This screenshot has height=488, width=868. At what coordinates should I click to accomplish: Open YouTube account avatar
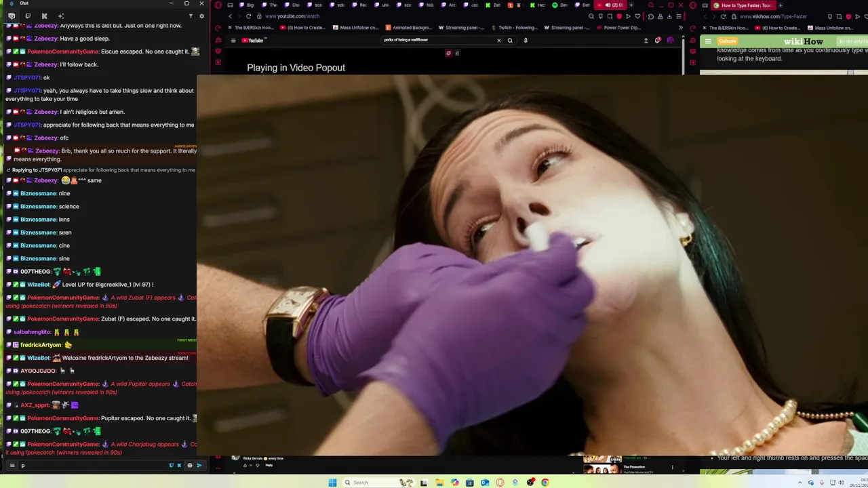click(x=671, y=41)
